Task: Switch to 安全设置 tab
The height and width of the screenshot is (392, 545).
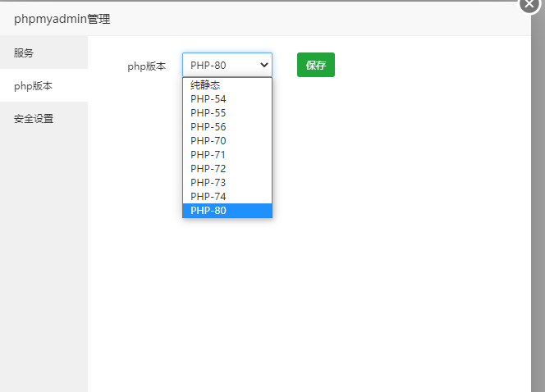Action: tap(44, 118)
